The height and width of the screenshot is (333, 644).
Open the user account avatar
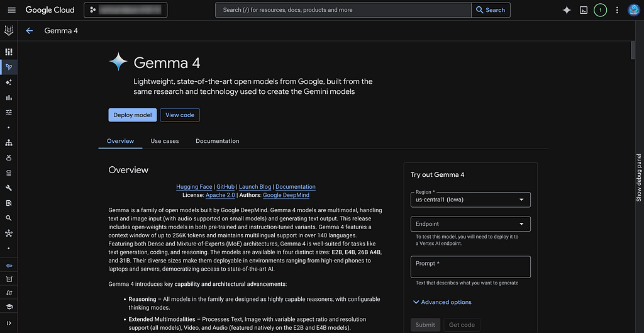(634, 10)
